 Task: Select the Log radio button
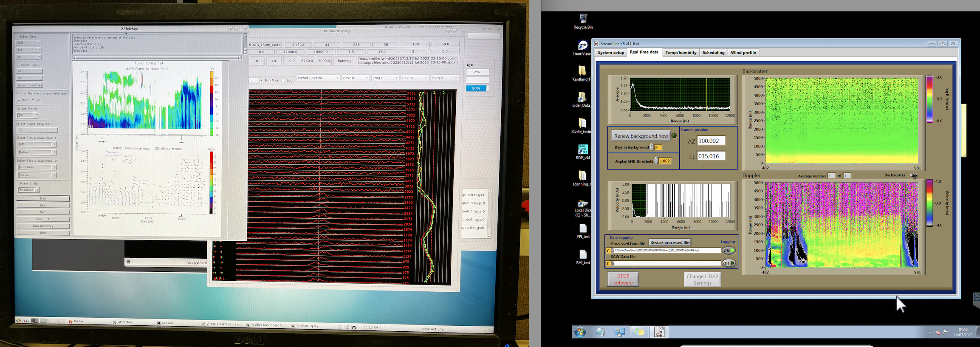tap(284, 80)
